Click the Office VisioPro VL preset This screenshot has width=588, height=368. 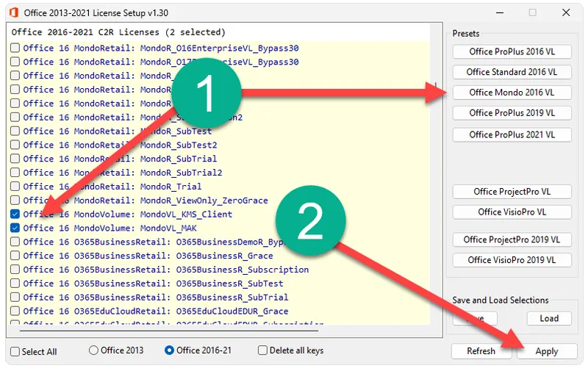512,212
